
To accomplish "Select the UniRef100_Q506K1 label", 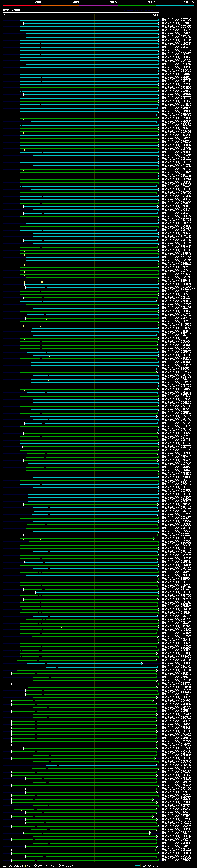I will coord(177,128).
